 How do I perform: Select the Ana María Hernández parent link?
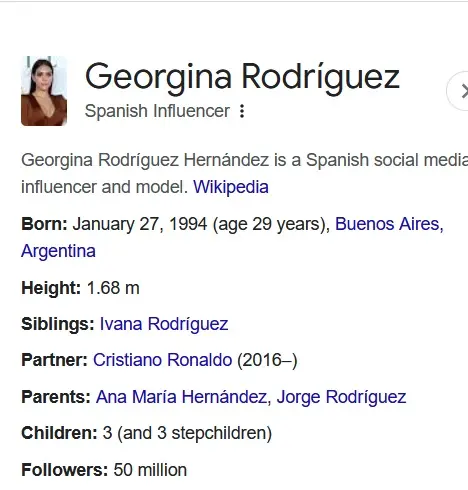[x=183, y=397]
